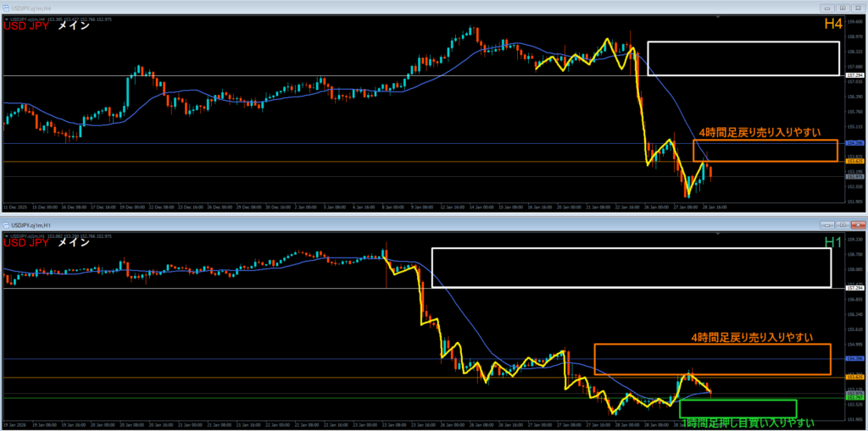Image resolution: width=868 pixels, height=431 pixels.
Task: Close the USDJPY H1 chart window
Action: [857, 225]
